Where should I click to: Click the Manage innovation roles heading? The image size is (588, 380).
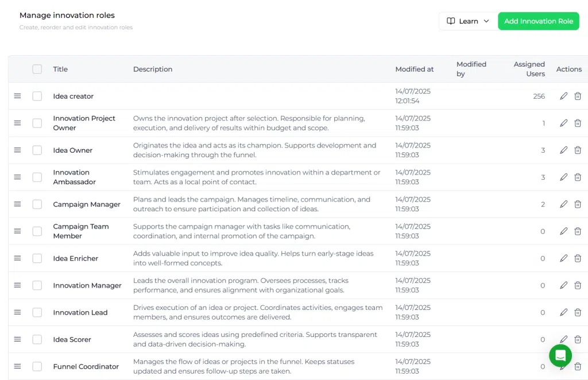coord(67,15)
